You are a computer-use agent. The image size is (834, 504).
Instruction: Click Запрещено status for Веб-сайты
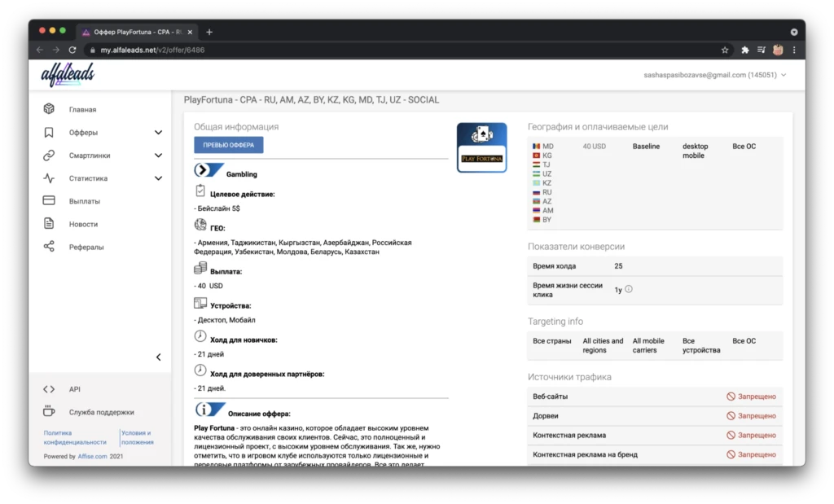click(751, 397)
